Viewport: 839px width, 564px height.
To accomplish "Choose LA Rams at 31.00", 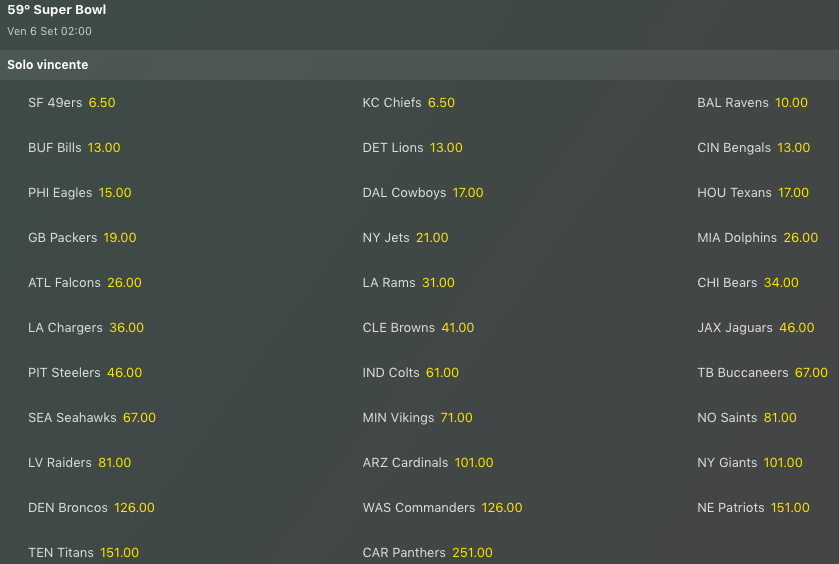I will pos(438,283).
